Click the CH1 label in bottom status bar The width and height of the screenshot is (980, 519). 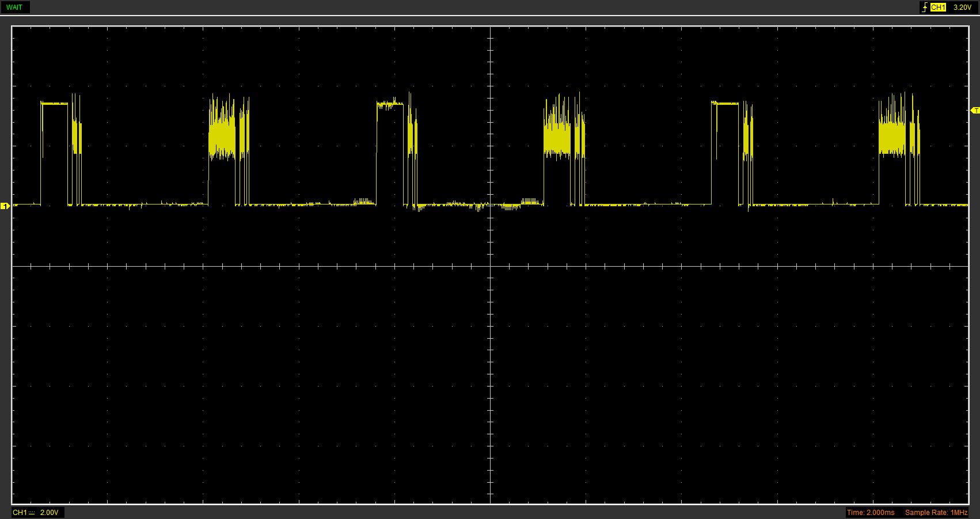[x=19, y=512]
